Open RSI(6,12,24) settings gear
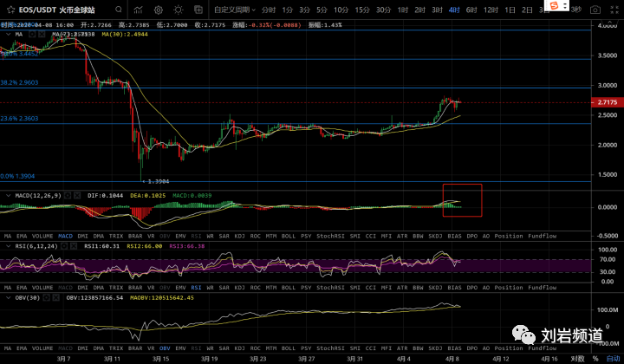This screenshot has width=624, height=364. tap(64, 246)
